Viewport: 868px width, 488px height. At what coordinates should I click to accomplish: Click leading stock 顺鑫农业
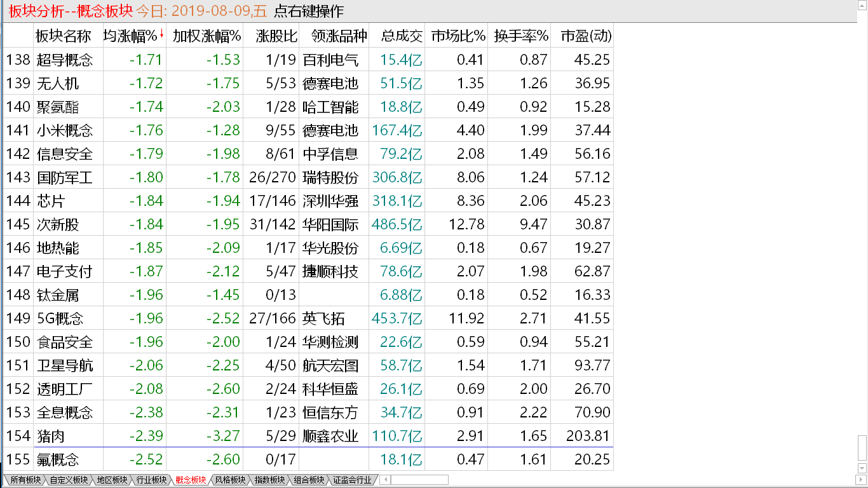tap(330, 436)
